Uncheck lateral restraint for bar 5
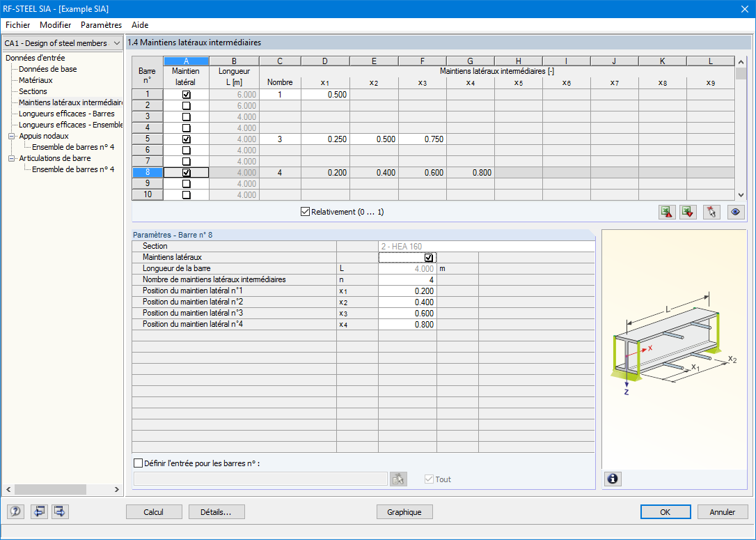This screenshot has height=540, width=756. (186, 139)
